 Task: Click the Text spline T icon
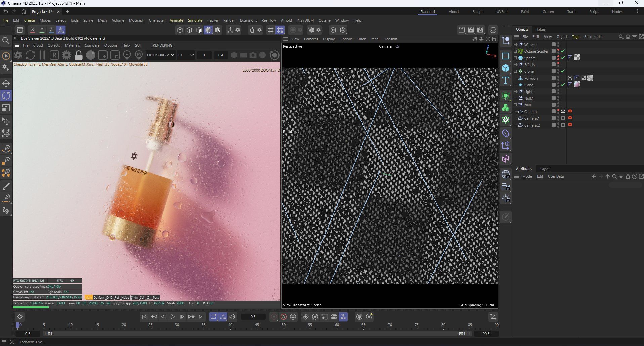pyautogui.click(x=506, y=81)
